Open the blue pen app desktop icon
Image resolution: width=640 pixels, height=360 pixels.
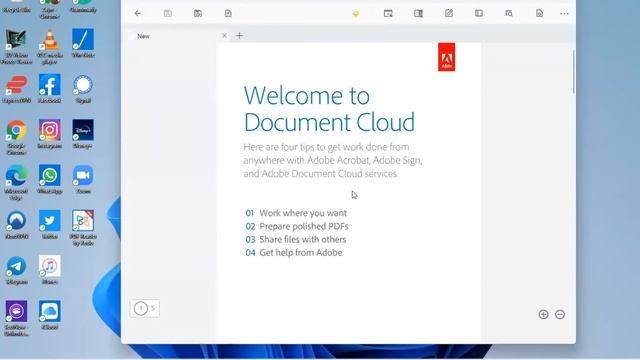click(83, 43)
